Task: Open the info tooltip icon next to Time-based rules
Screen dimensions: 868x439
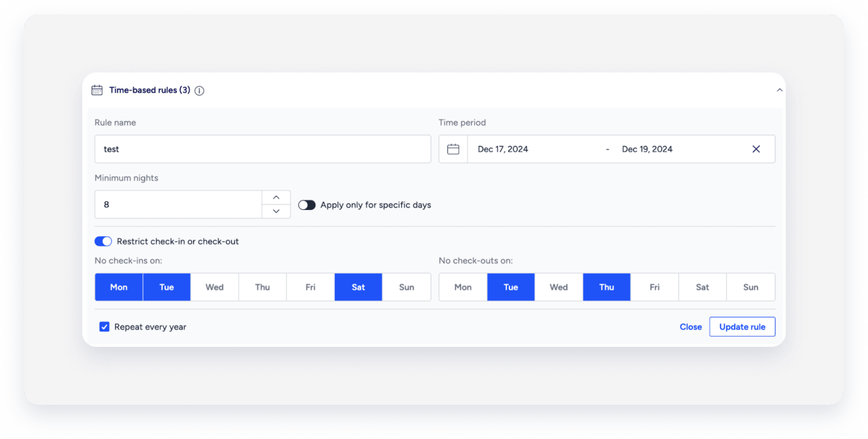Action: pos(199,90)
